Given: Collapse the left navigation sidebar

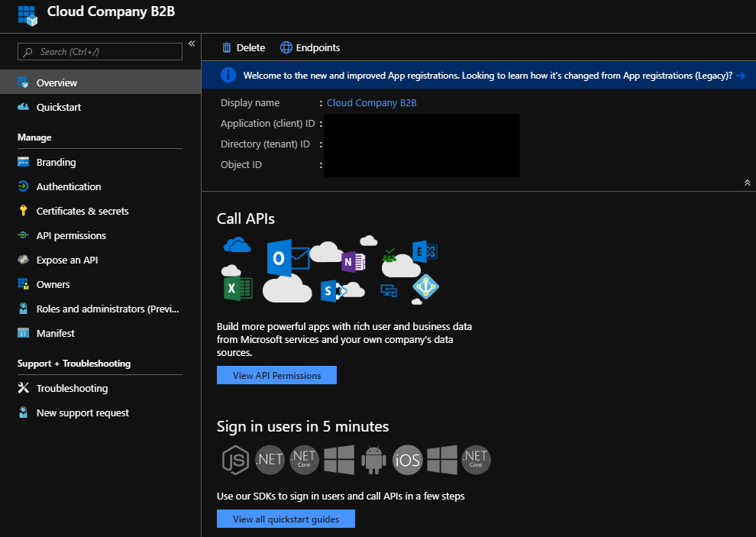Looking at the screenshot, I should pyautogui.click(x=192, y=42).
